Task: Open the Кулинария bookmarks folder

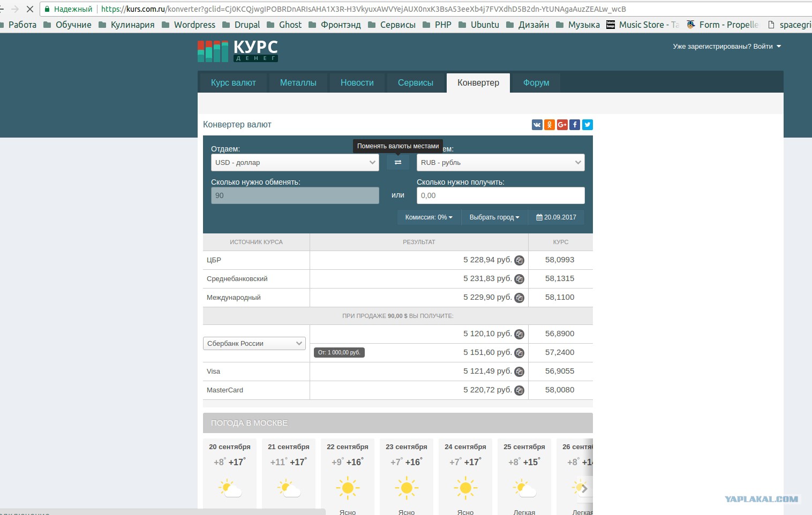Action: click(x=126, y=25)
